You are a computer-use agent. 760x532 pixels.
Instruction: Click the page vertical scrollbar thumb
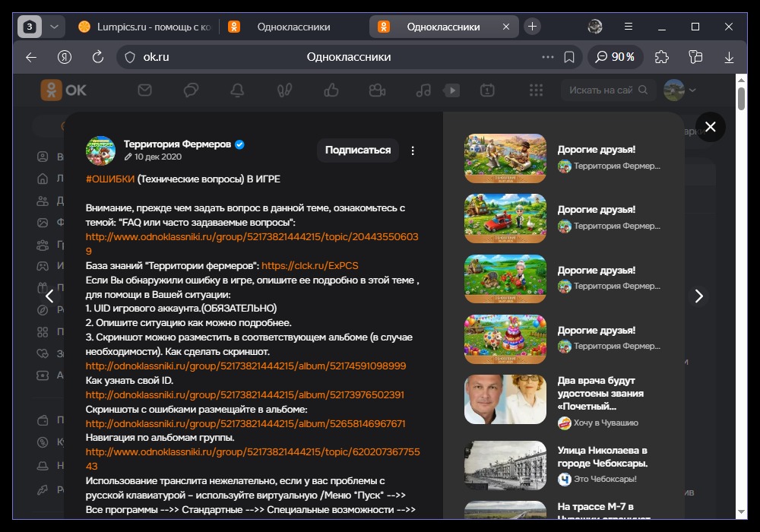(741, 98)
